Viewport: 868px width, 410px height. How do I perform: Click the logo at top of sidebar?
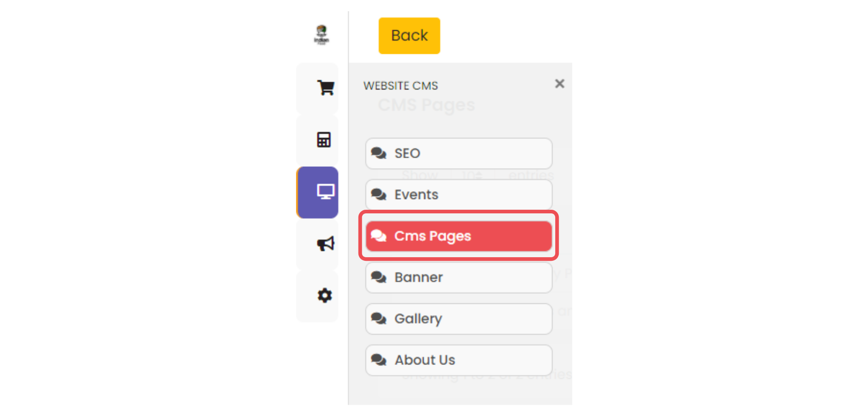pyautogui.click(x=321, y=35)
